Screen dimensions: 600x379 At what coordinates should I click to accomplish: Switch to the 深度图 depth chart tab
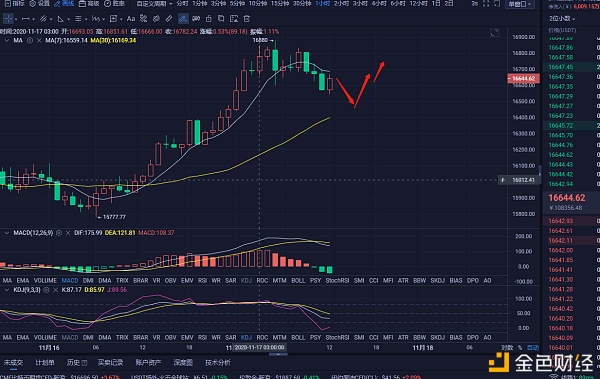(x=183, y=362)
